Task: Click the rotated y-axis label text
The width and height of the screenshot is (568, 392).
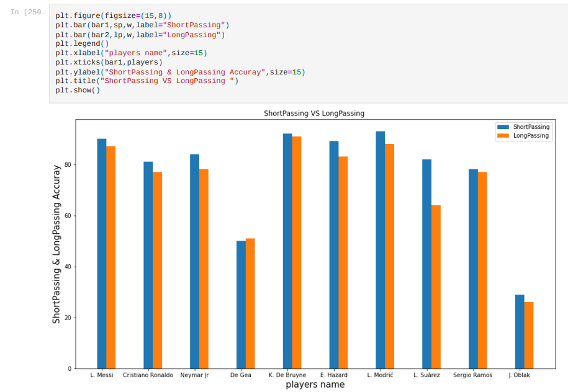Action: point(56,244)
